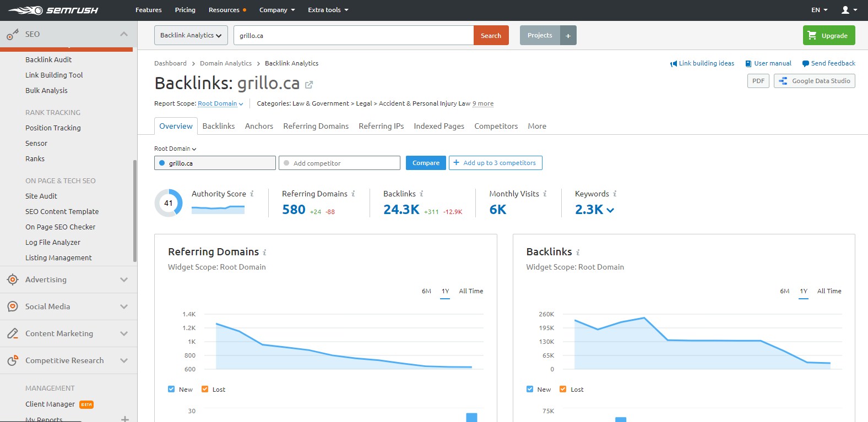Toggle New checkbox in Referring Domains widget
Viewport: 868px width, 422px height.
tap(171, 389)
